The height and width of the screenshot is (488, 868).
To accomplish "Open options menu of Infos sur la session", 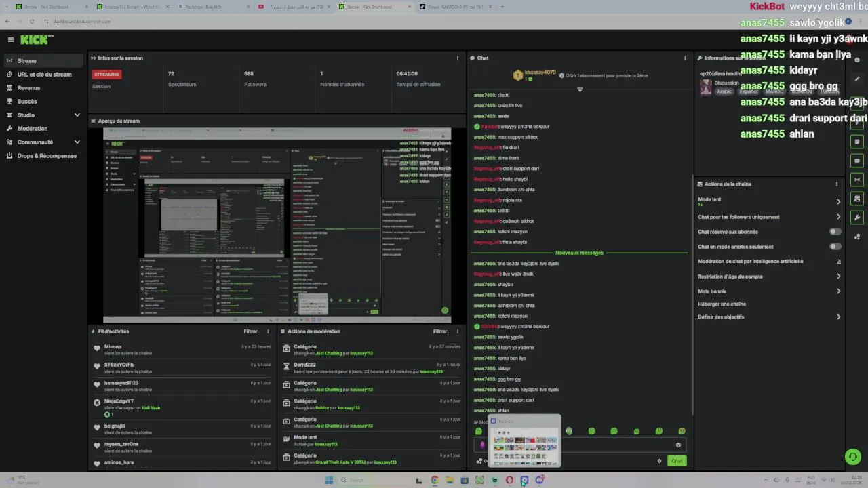I will pos(457,58).
